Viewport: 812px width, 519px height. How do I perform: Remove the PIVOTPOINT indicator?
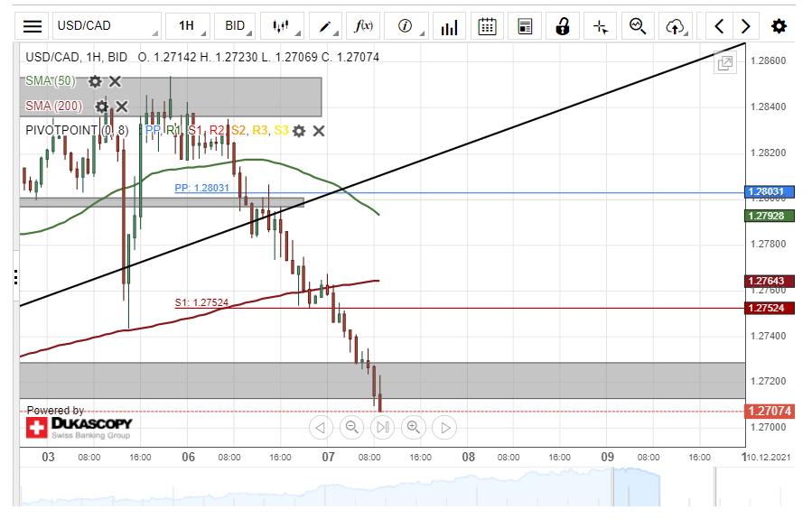point(319,131)
